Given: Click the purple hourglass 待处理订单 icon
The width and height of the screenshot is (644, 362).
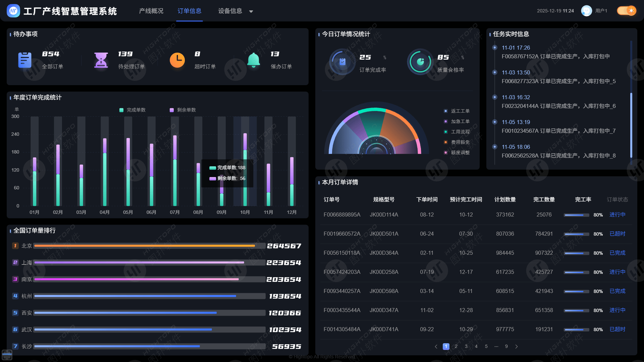Looking at the screenshot, I should click(101, 60).
